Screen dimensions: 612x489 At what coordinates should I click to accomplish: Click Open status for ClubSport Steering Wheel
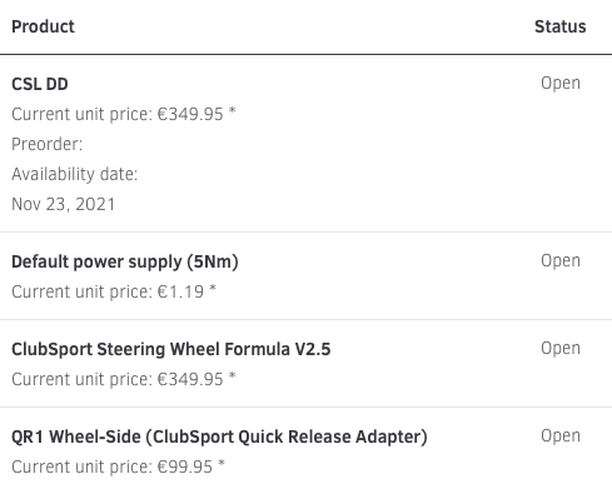[x=560, y=348]
